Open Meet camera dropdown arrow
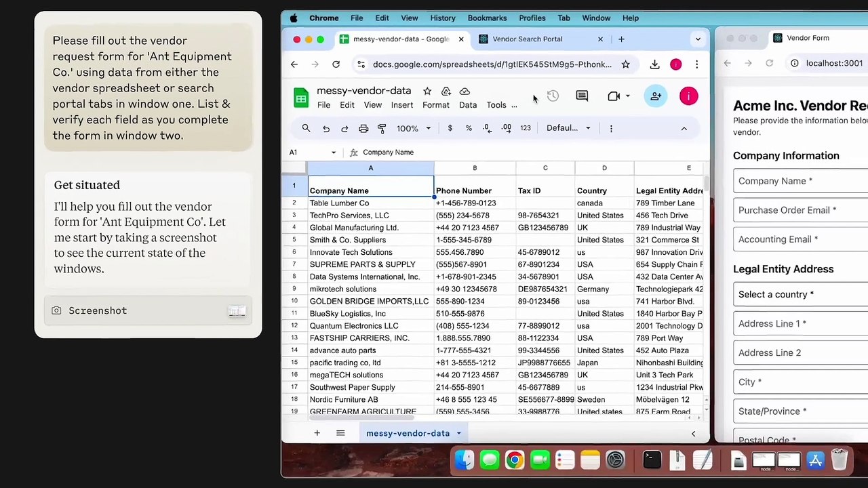This screenshot has height=488, width=868. point(627,96)
